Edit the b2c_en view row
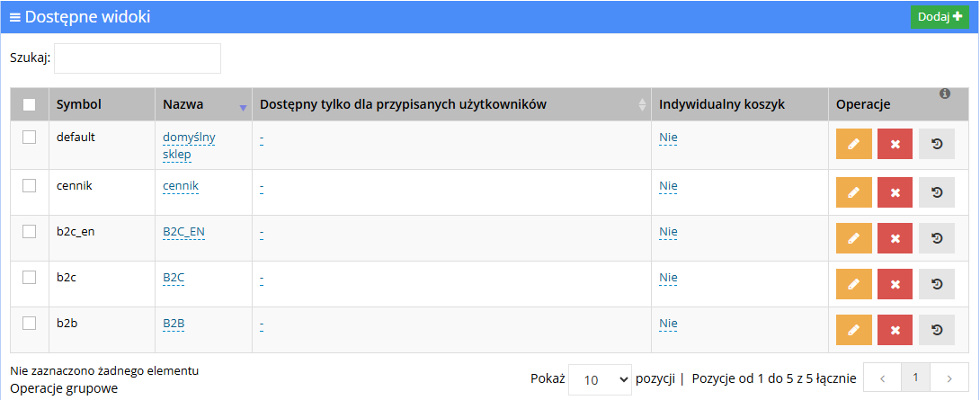This screenshot has height=400, width=980. (x=854, y=238)
